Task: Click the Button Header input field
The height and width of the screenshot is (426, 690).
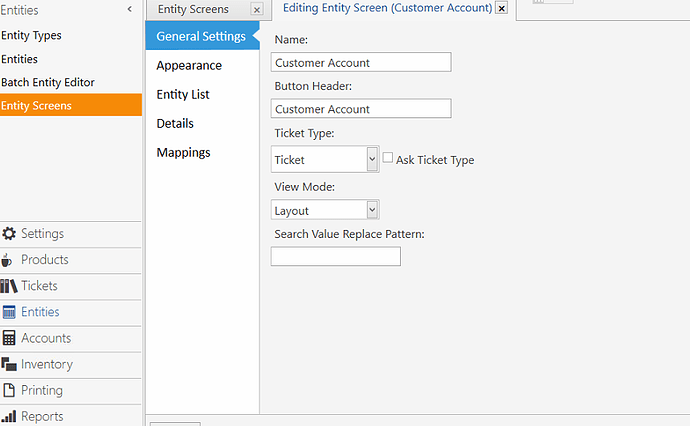Action: click(x=361, y=108)
